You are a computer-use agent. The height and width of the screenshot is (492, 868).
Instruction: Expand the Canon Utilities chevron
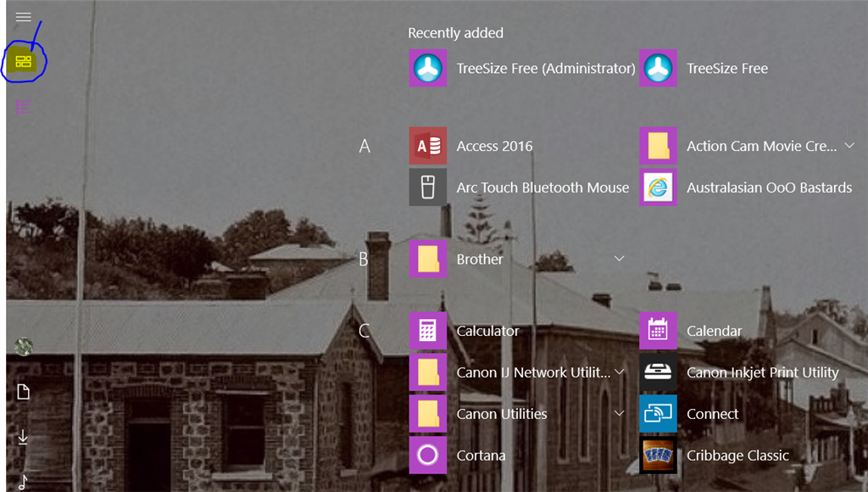pos(620,413)
